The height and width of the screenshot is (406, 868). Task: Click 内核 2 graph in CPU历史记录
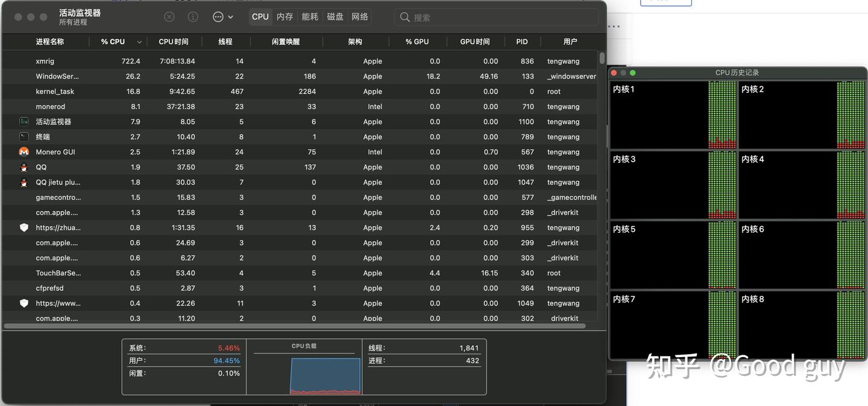pos(802,115)
